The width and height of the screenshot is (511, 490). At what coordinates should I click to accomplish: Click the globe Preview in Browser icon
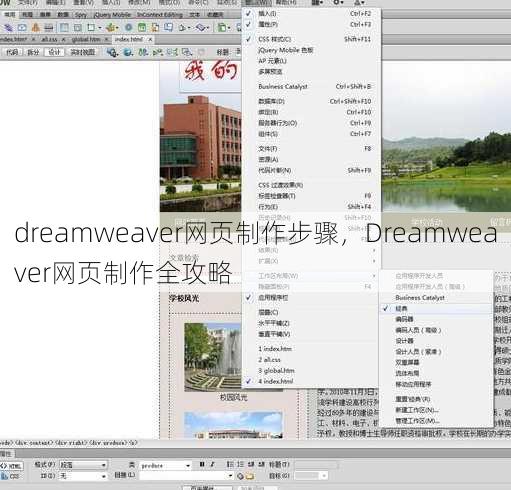pos(128,52)
